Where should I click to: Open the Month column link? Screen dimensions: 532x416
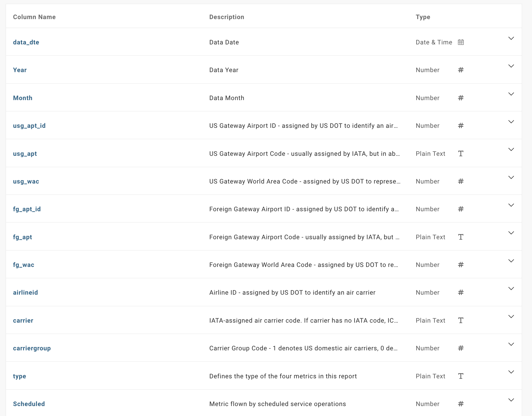tap(23, 98)
